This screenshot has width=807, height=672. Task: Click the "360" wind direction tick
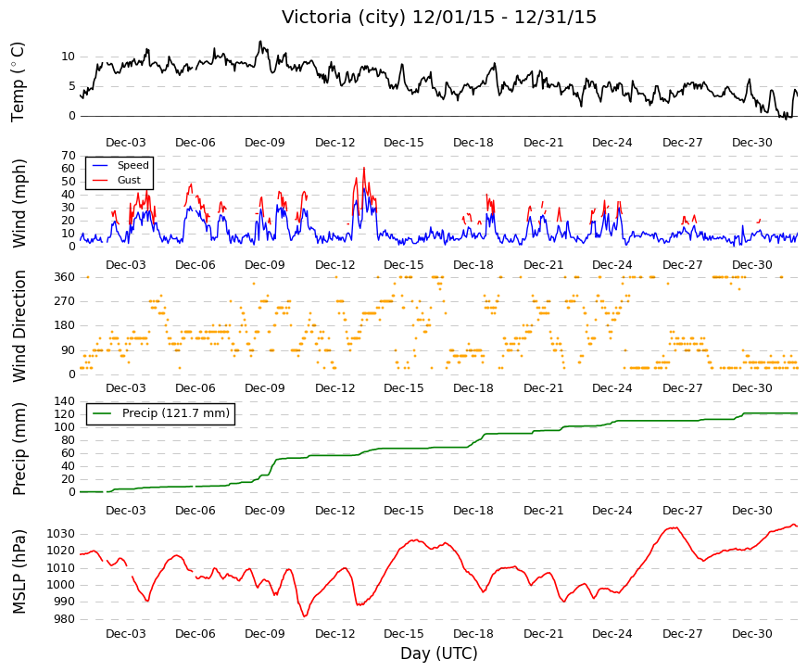[65, 277]
